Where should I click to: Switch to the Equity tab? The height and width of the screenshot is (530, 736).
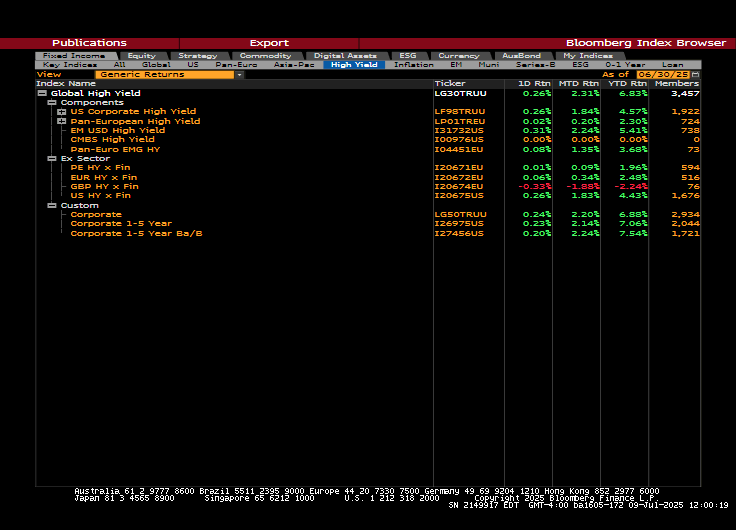(141, 56)
